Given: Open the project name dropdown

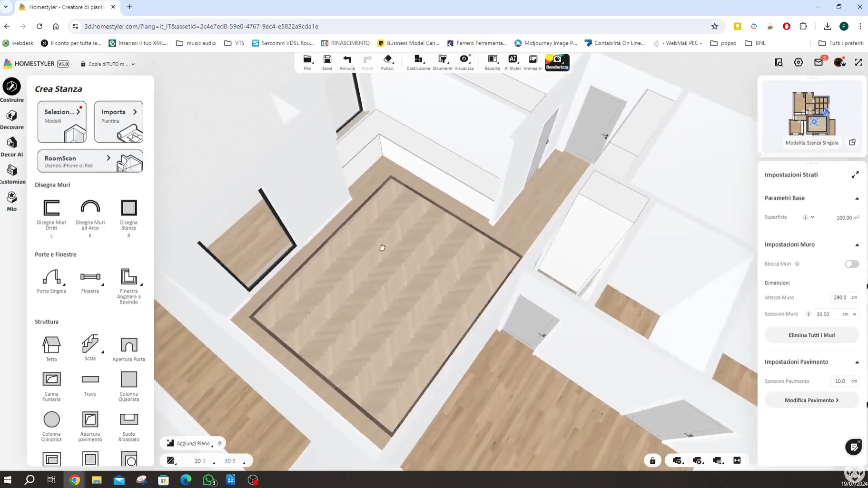Looking at the screenshot, I should [133, 64].
